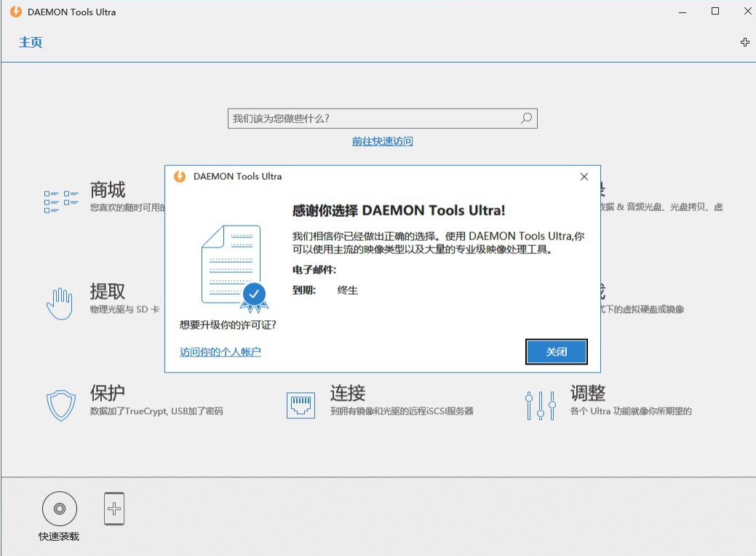Select the 商城 heading
Viewport: 756px width, 556px height.
pyautogui.click(x=108, y=189)
